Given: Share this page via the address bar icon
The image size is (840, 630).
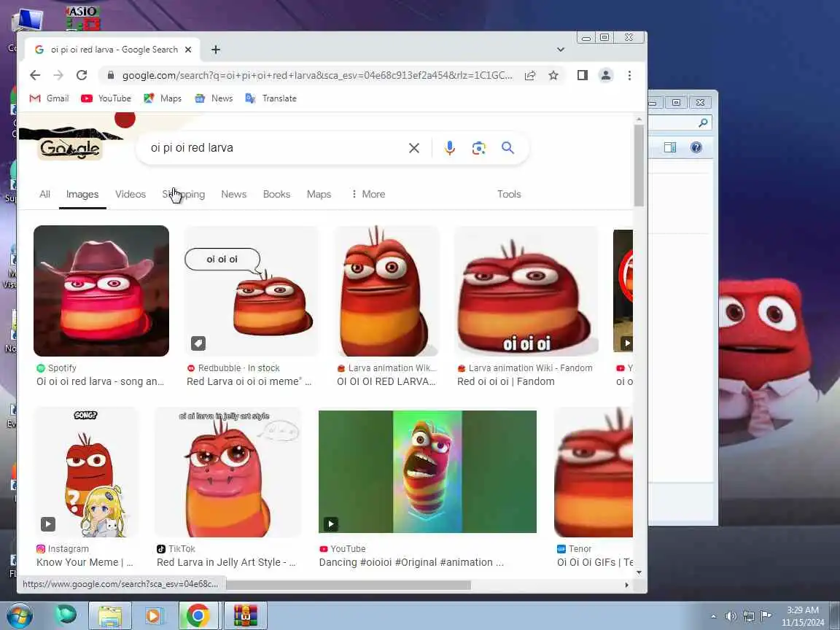Looking at the screenshot, I should click(530, 76).
